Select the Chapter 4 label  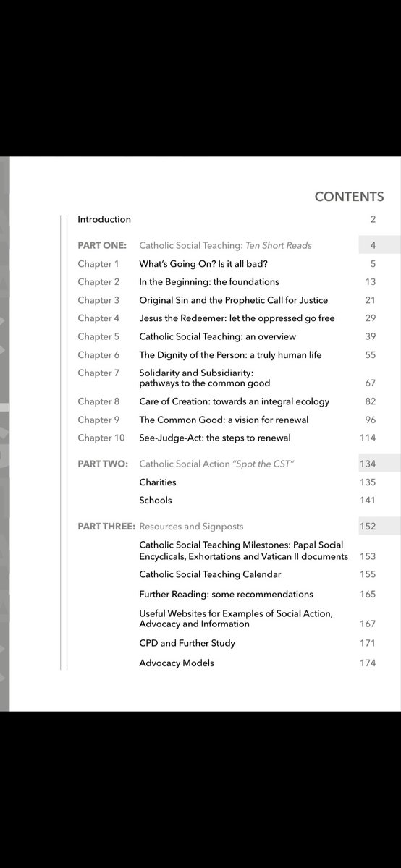click(98, 318)
